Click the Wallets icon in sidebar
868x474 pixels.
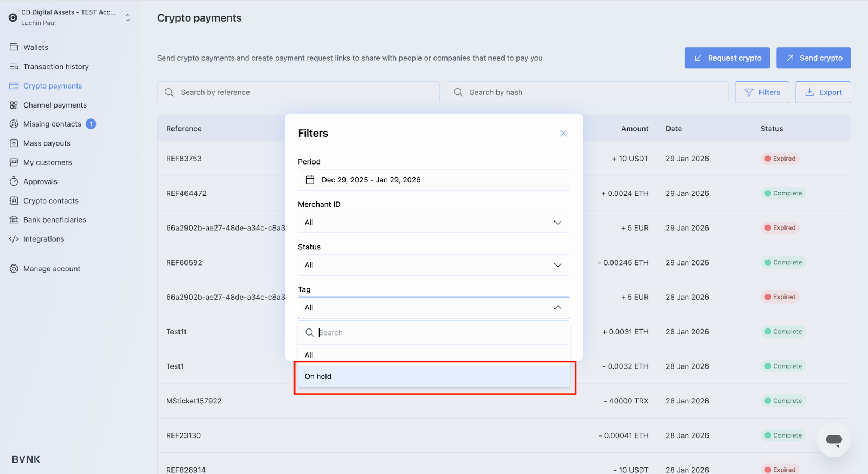pos(14,47)
